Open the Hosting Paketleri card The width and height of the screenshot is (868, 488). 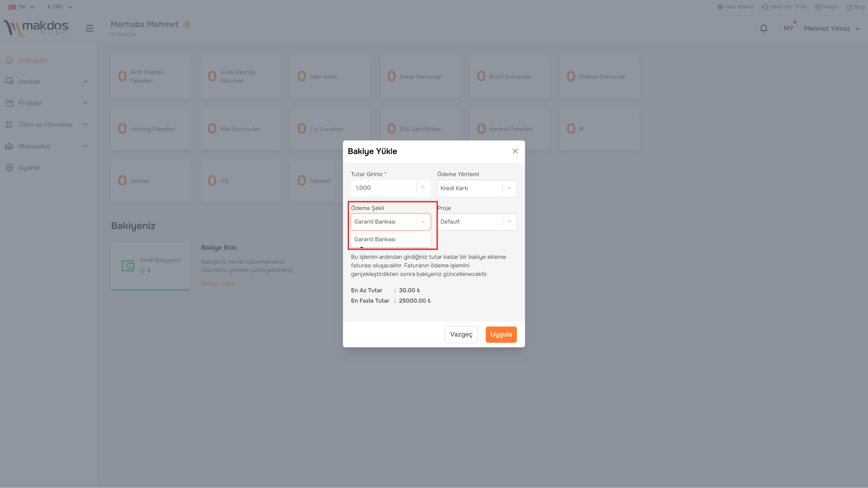(x=151, y=129)
